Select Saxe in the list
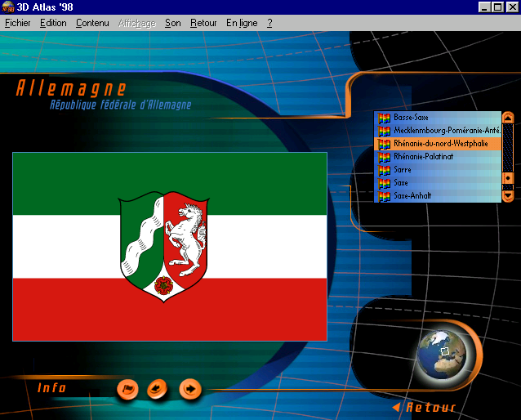Viewport: 521px width, 420px height. click(438, 182)
